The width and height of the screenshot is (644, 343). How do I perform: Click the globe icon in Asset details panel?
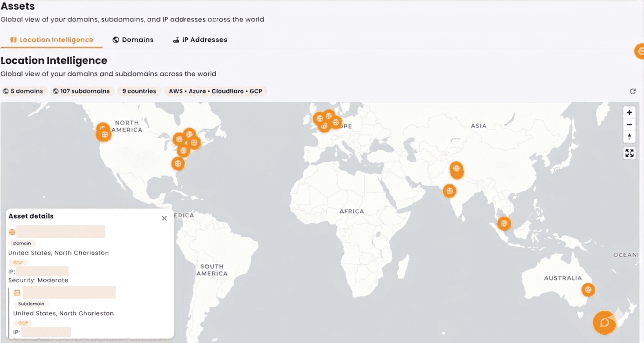12,232
